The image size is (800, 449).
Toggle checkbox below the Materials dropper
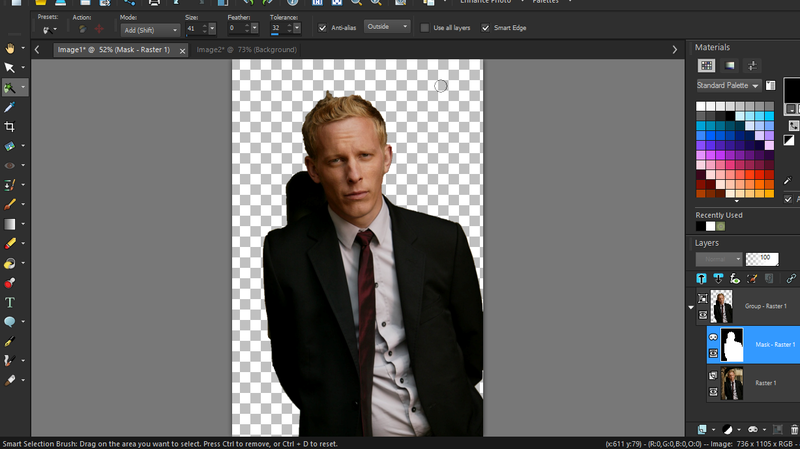[788, 199]
